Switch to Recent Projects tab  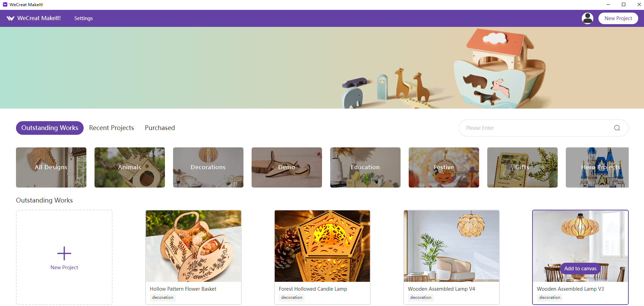(112, 128)
